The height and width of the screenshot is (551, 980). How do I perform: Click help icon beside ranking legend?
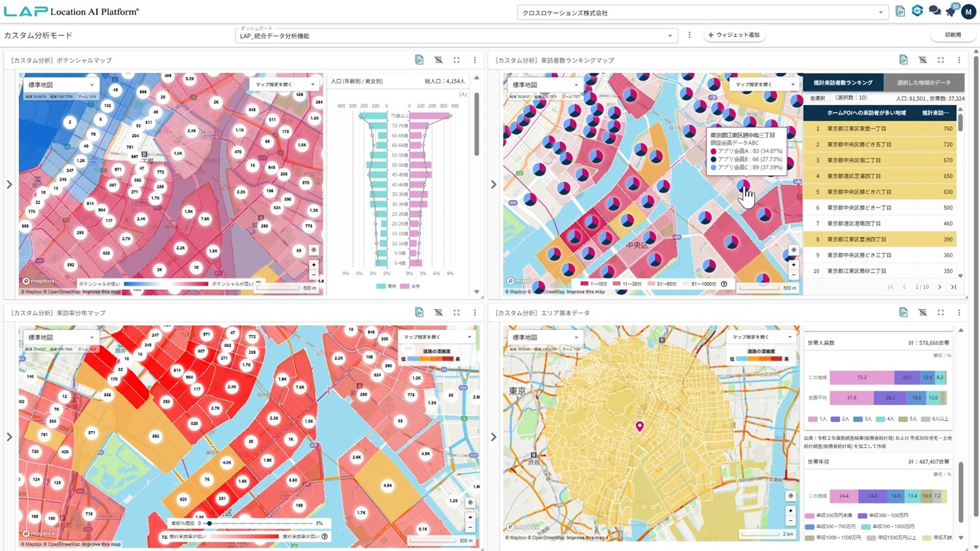point(724,284)
